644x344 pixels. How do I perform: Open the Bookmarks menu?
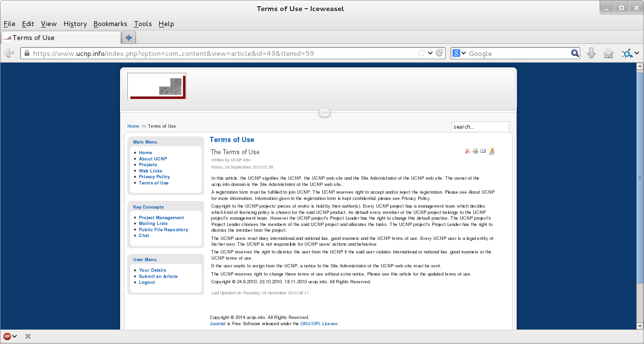pyautogui.click(x=110, y=24)
